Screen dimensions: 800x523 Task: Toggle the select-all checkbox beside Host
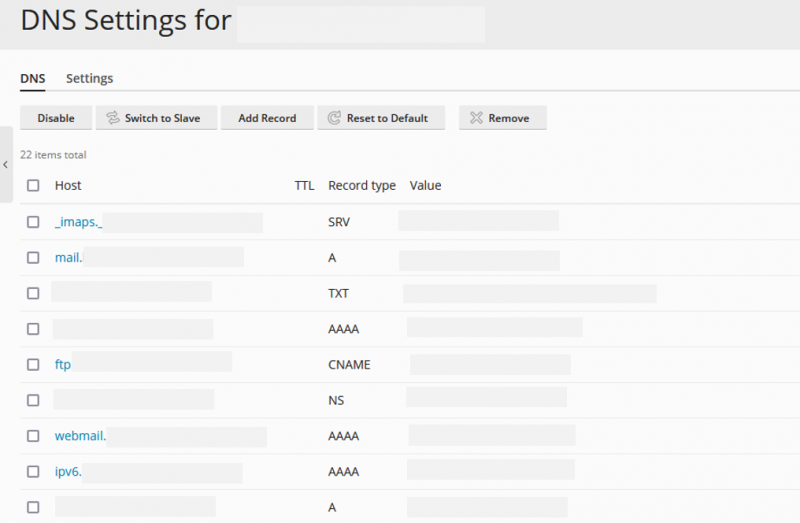tap(33, 185)
